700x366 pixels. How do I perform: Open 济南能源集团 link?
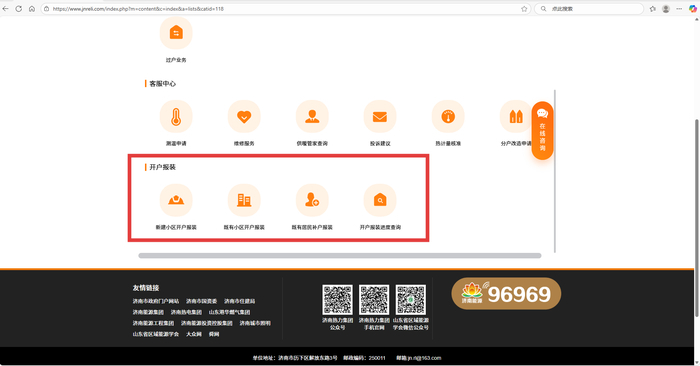click(148, 312)
